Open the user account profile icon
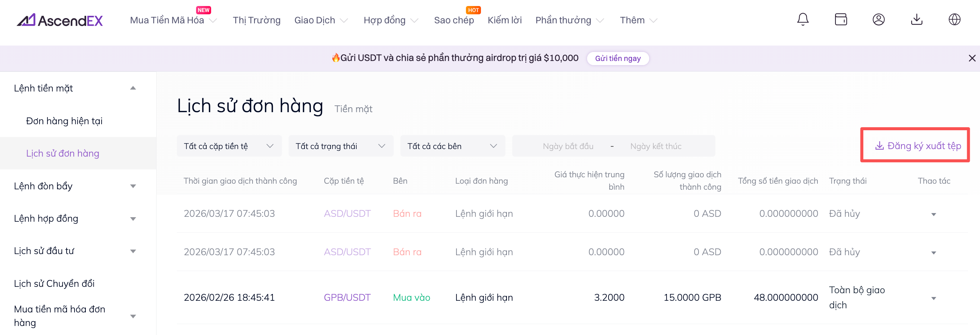The image size is (980, 335). (x=878, y=20)
